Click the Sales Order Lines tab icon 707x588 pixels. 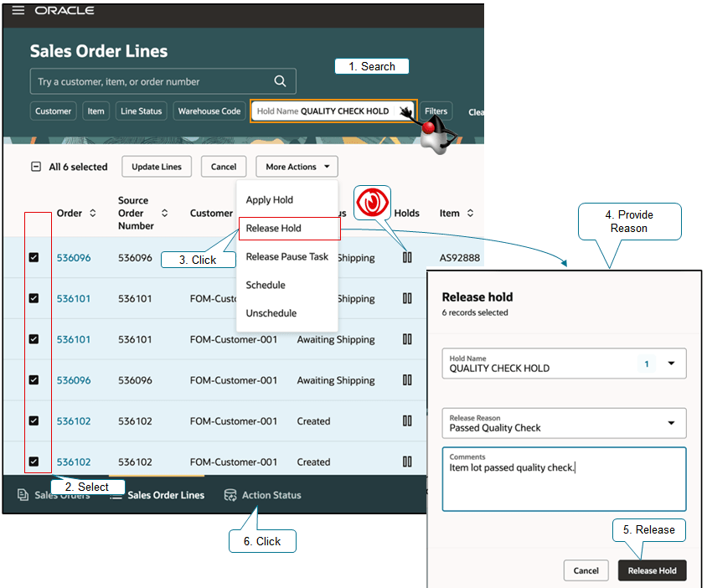click(116, 496)
